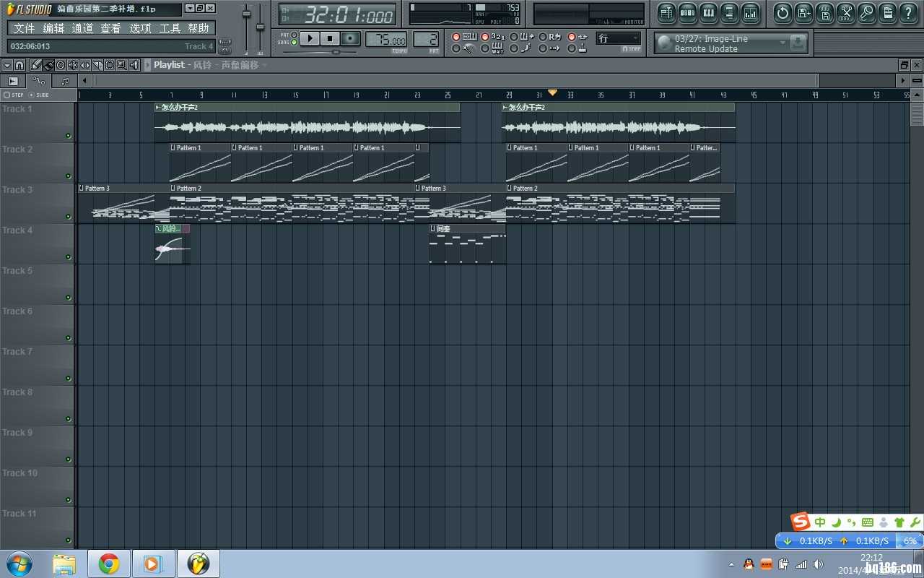Open Google Chrome from taskbar
This screenshot has width=924, height=578.
click(109, 564)
